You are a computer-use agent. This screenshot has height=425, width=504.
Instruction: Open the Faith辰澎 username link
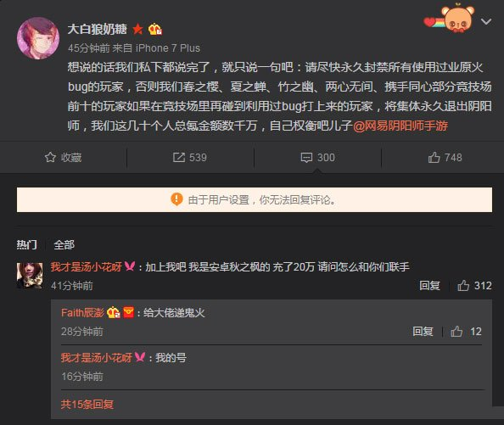coord(82,312)
